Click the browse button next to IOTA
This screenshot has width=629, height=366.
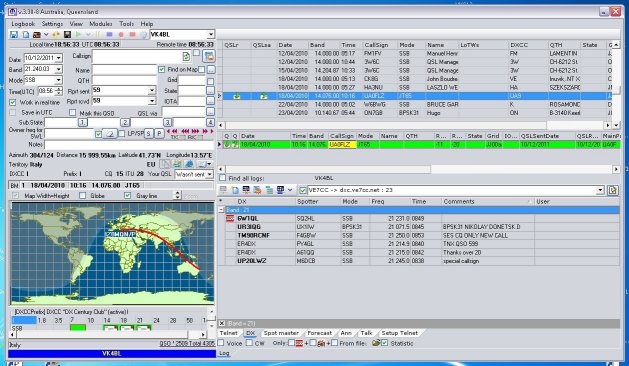tap(210, 101)
